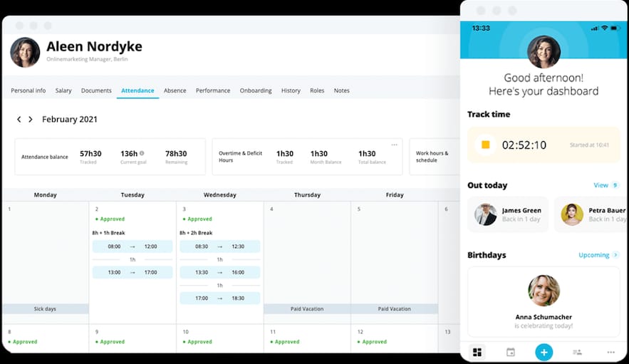Open the Personal info tab
Image resolution: width=629 pixels, height=364 pixels.
pyautogui.click(x=28, y=90)
